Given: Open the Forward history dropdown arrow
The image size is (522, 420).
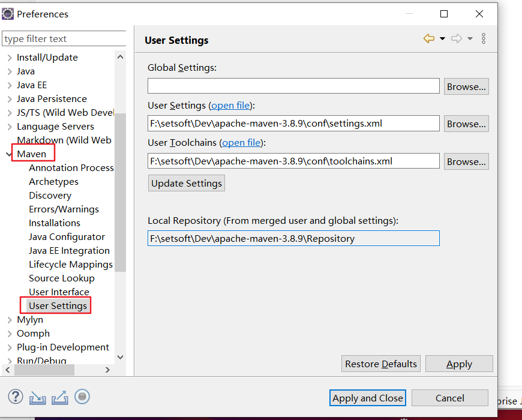Looking at the screenshot, I should coord(470,39).
